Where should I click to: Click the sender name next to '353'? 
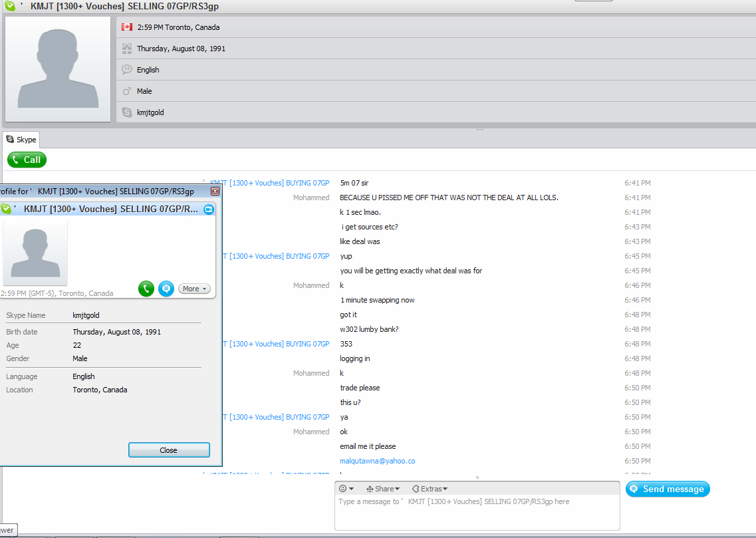click(276, 344)
